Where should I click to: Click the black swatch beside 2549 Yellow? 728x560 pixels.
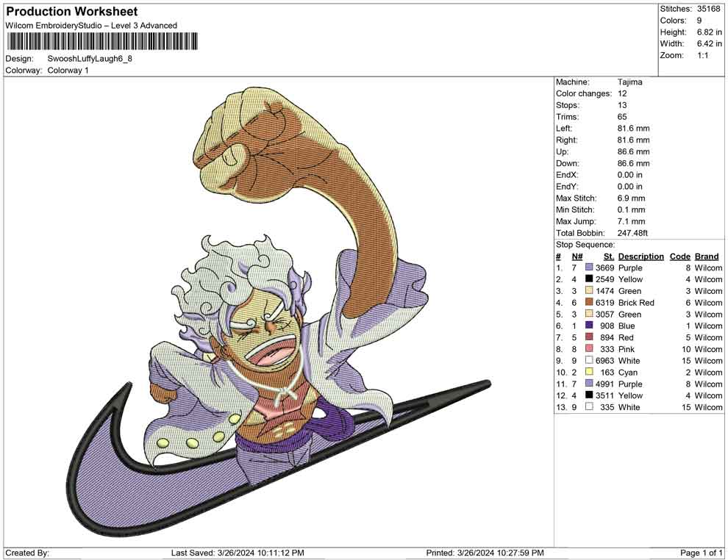(x=589, y=279)
